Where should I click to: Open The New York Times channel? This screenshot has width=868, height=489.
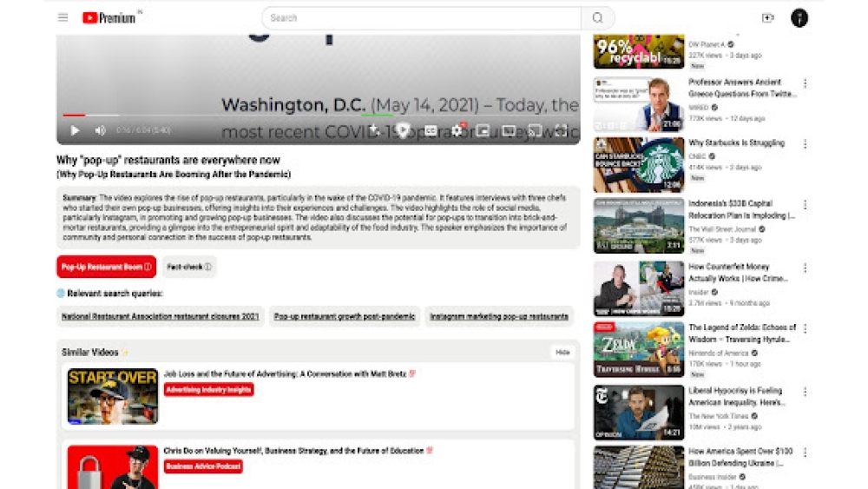[718, 416]
